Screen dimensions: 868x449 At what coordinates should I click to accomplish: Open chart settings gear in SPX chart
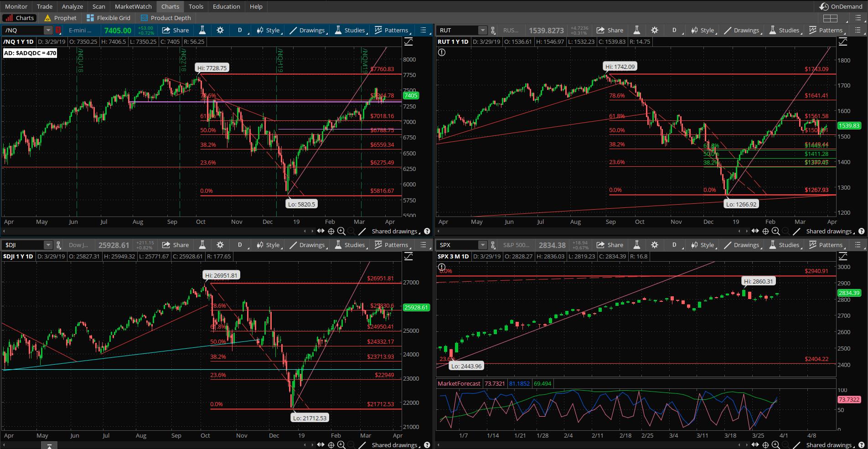655,245
